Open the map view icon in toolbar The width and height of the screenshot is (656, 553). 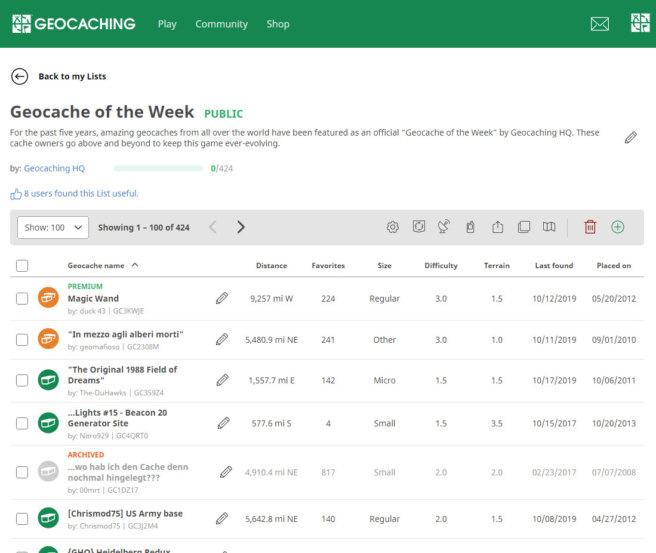coord(549,227)
